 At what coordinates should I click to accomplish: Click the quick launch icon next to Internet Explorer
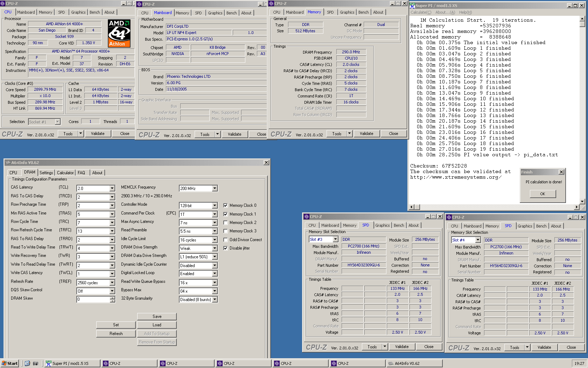point(35,363)
